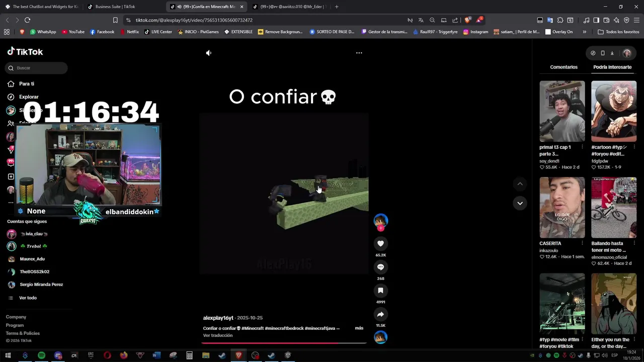Bookmark this page with the address bar icon
This screenshot has height=362, width=644.
pos(115,20)
